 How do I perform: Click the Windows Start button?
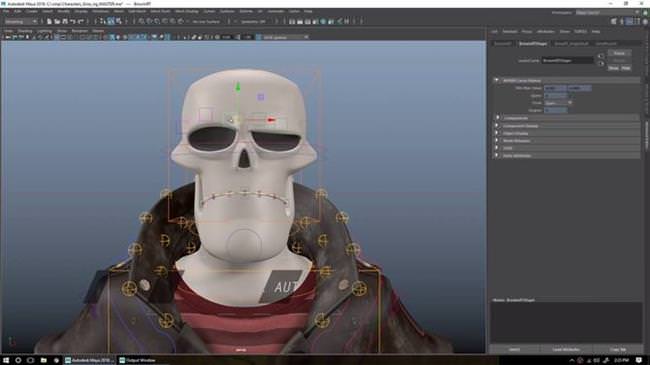click(6, 360)
